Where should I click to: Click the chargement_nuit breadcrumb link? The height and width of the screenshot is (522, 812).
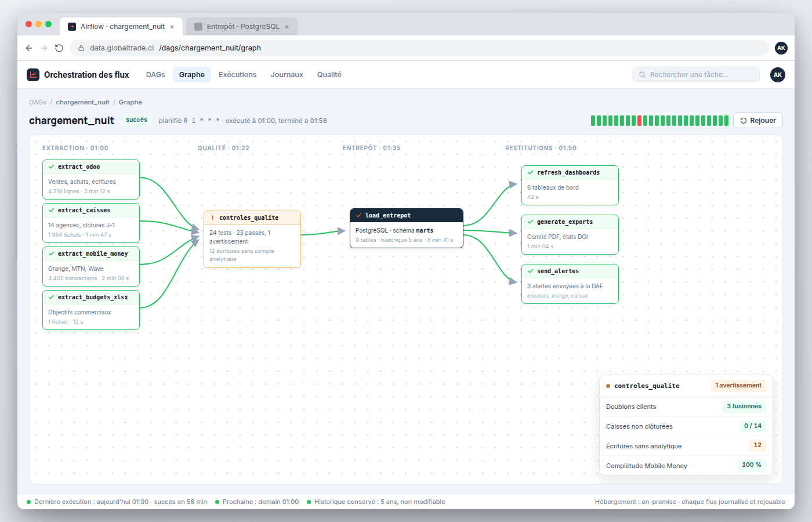(82, 102)
